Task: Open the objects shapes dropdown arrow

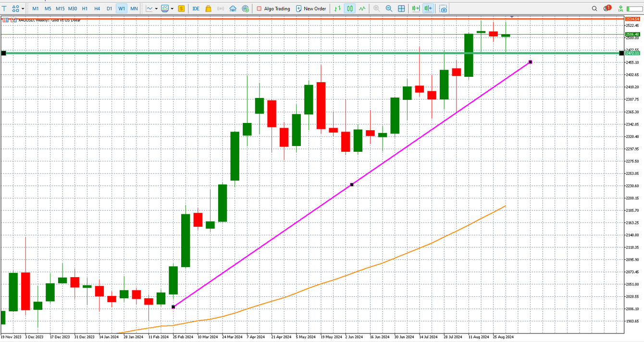Action: 23,9
